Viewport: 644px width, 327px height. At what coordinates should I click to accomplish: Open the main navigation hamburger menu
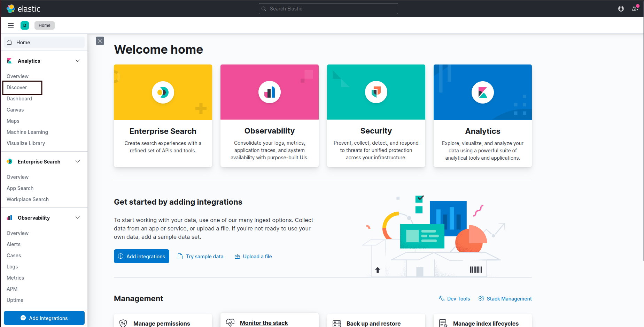click(10, 25)
